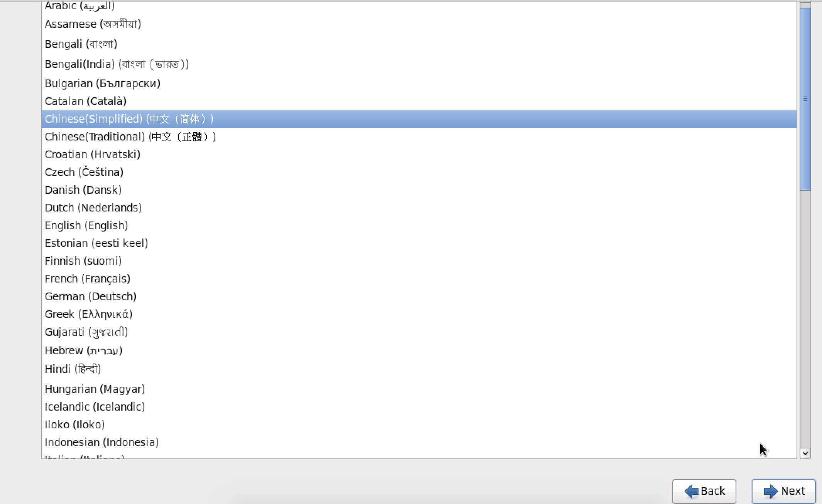Select Chinese(Traditional) language option
The width and height of the screenshot is (822, 504).
[131, 136]
